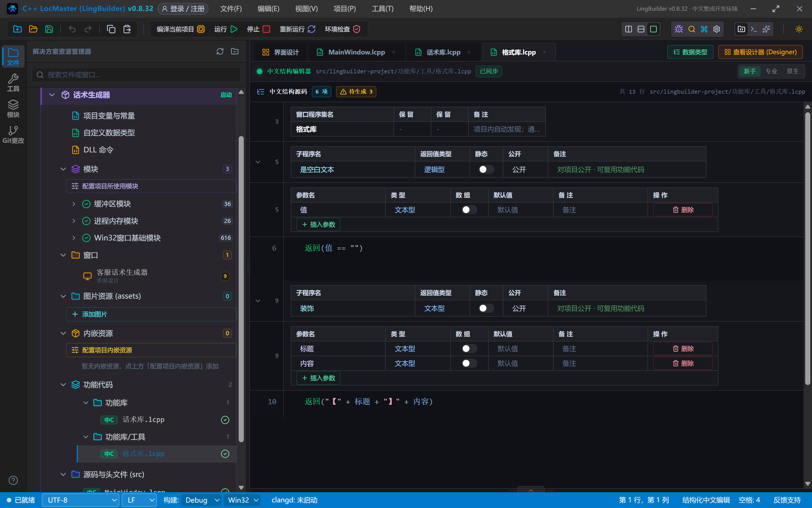Toggle the sun theme icon

click(799, 29)
